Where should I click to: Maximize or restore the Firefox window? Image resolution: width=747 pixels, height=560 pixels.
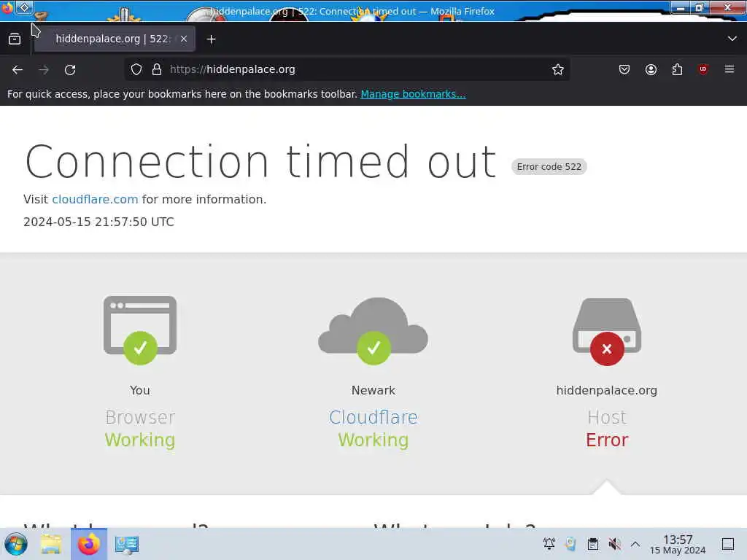700,7
